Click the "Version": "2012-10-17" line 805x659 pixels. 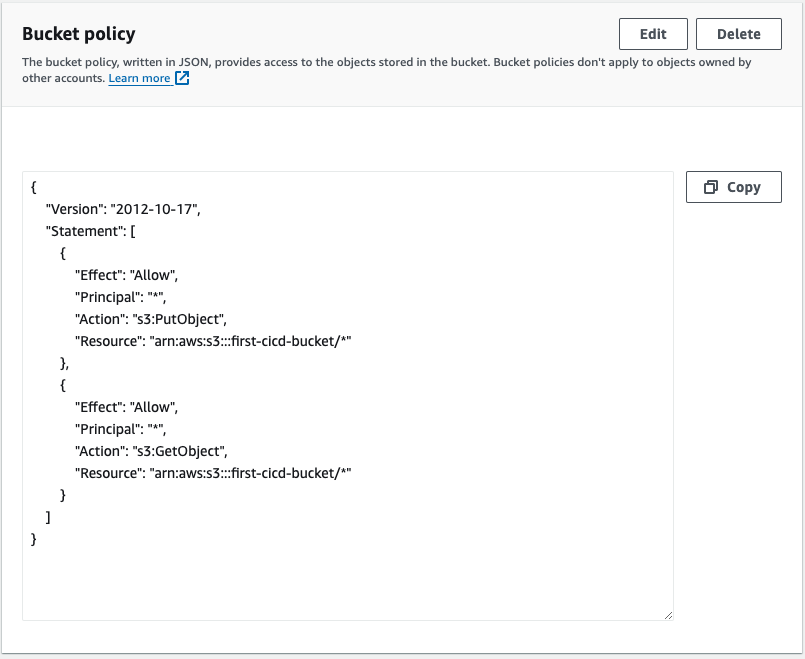(x=123, y=209)
